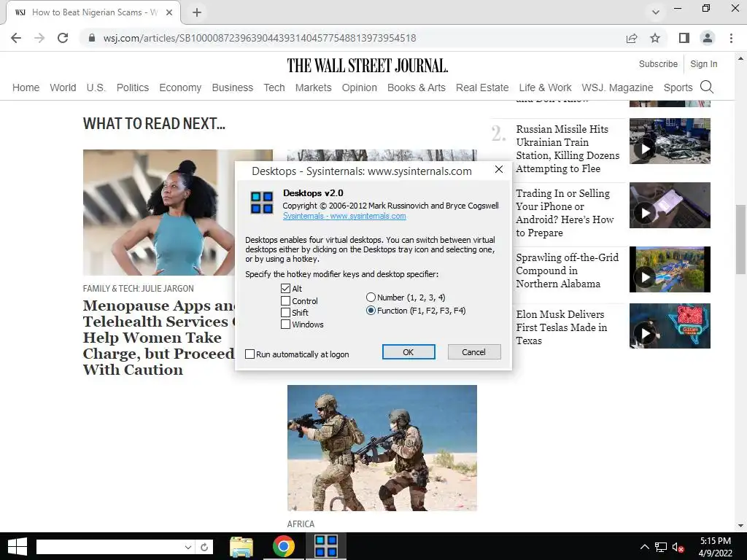
Task: Reload the page with the refresh icon
Action: (x=63, y=38)
